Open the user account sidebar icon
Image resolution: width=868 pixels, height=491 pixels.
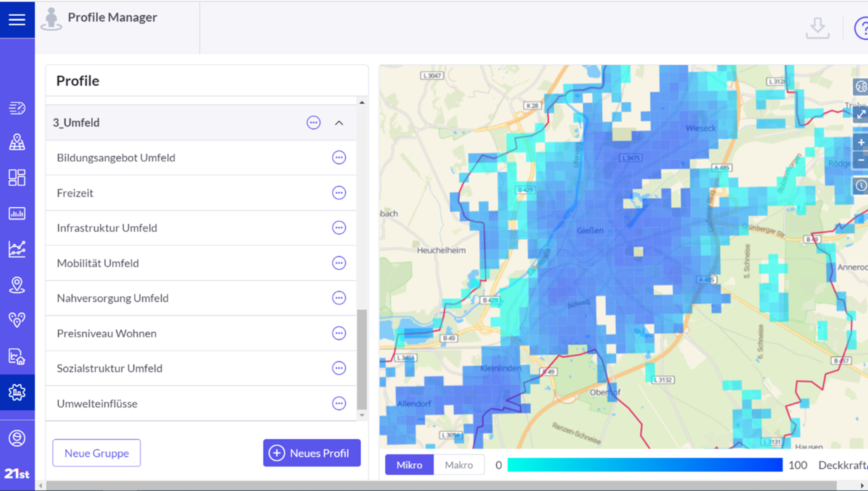[17, 438]
